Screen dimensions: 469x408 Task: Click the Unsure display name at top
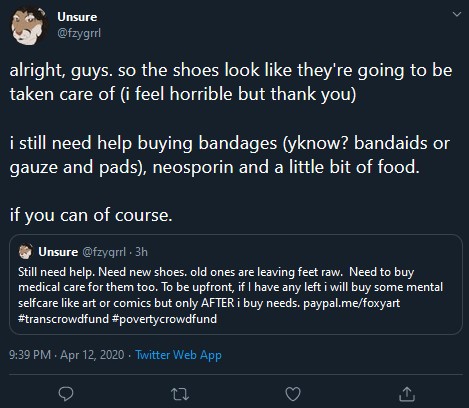77,17
